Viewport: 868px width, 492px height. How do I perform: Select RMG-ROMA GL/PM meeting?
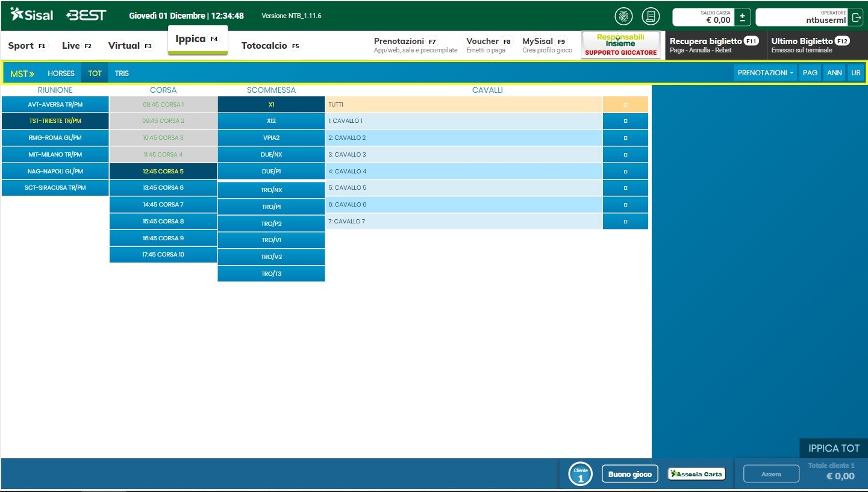pyautogui.click(x=55, y=138)
